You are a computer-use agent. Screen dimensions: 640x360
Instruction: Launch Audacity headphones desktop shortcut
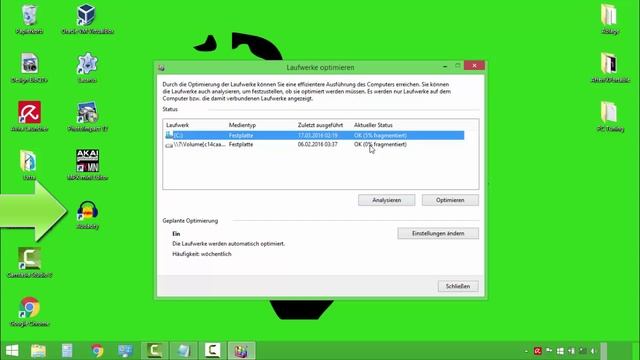click(87, 215)
